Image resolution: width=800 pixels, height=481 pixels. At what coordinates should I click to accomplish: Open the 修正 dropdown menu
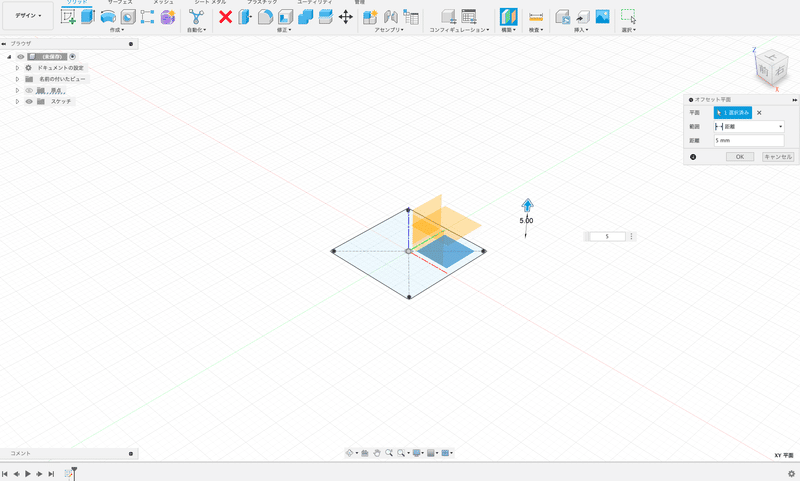[x=284, y=30]
